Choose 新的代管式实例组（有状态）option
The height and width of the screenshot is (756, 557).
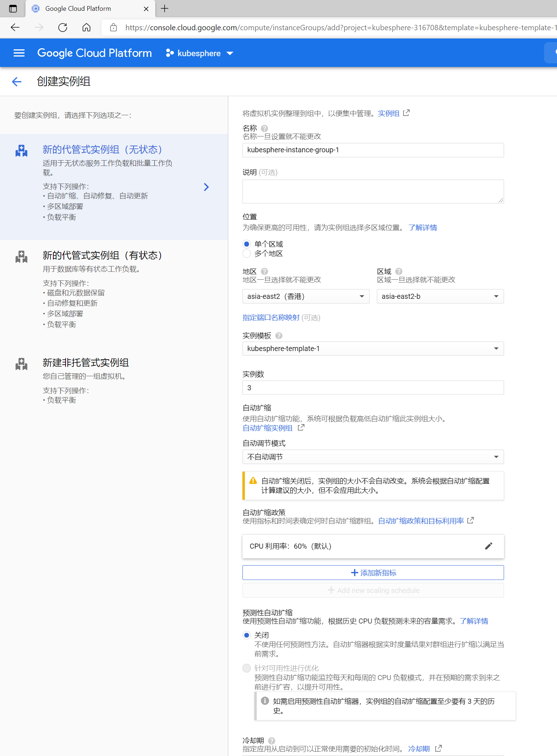(102, 256)
